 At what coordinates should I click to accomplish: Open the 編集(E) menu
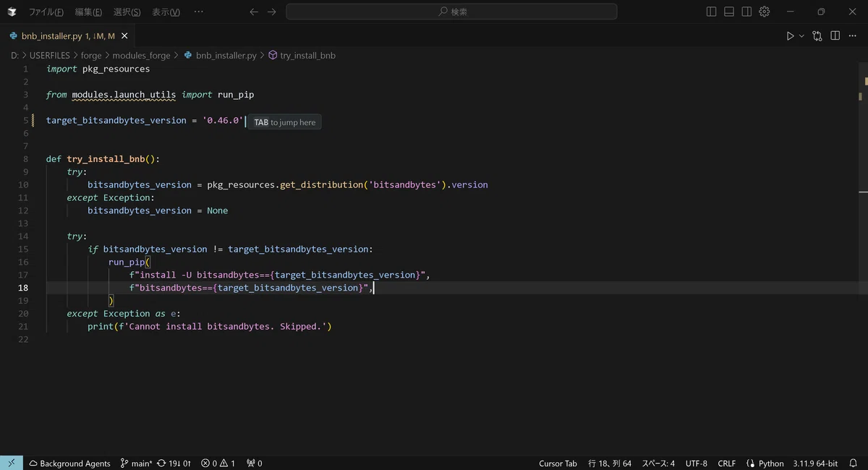pyautogui.click(x=88, y=12)
